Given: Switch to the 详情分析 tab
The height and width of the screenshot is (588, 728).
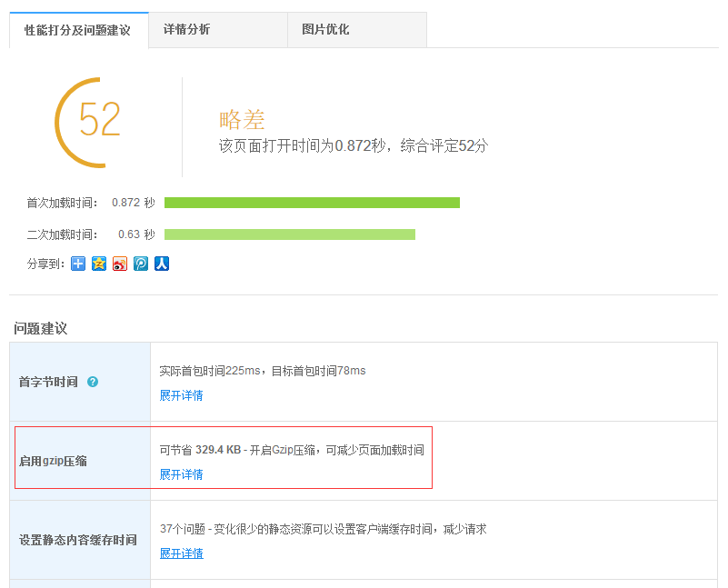Looking at the screenshot, I should pos(186,30).
